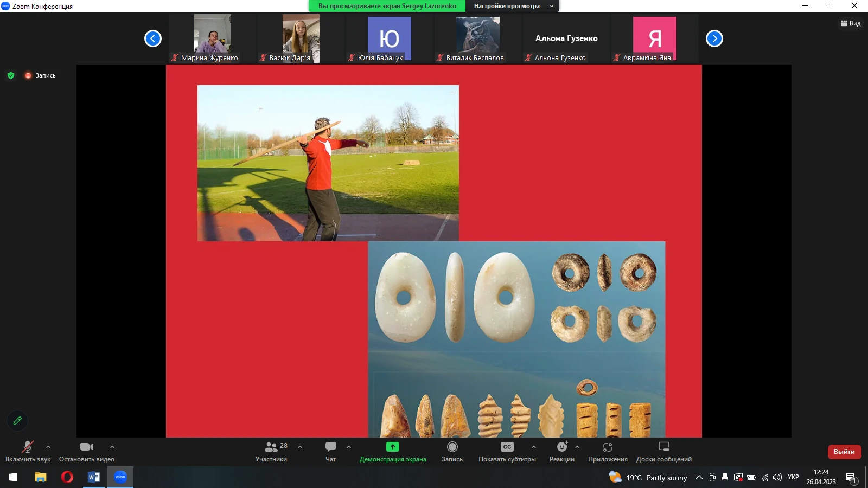Viewport: 868px width, 488px height.
Task: Open Opera browser from taskbar
Action: tap(67, 477)
